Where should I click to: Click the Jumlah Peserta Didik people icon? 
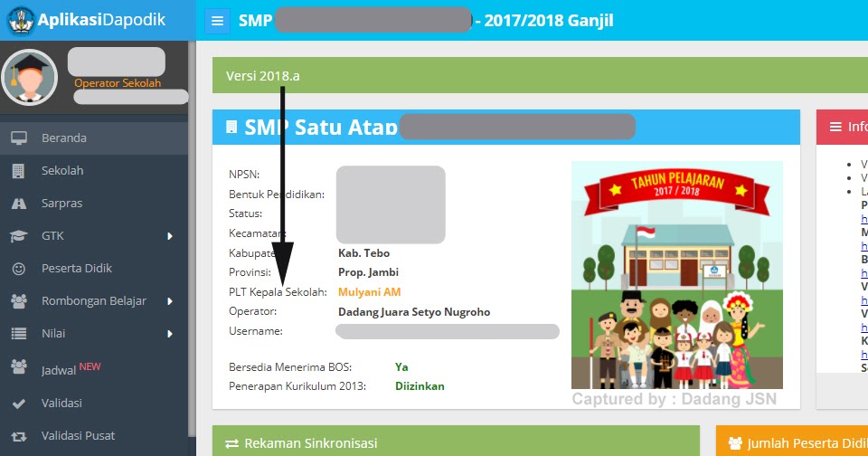click(735, 443)
